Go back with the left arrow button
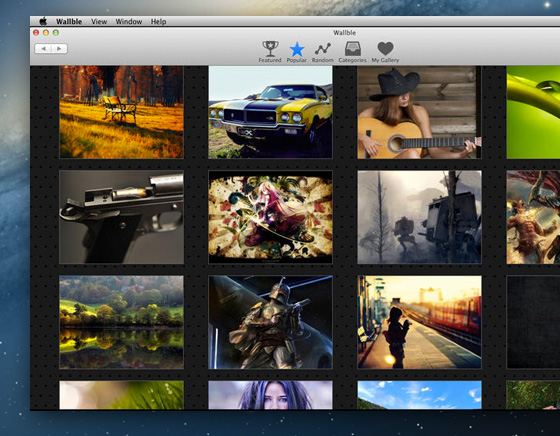This screenshot has width=560, height=436. point(43,49)
